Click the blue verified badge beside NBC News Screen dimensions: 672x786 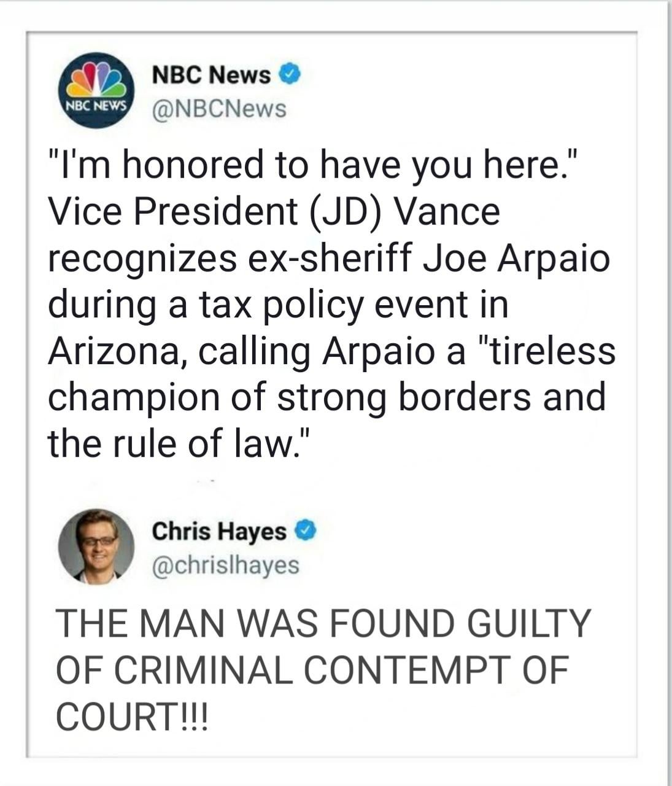291,75
